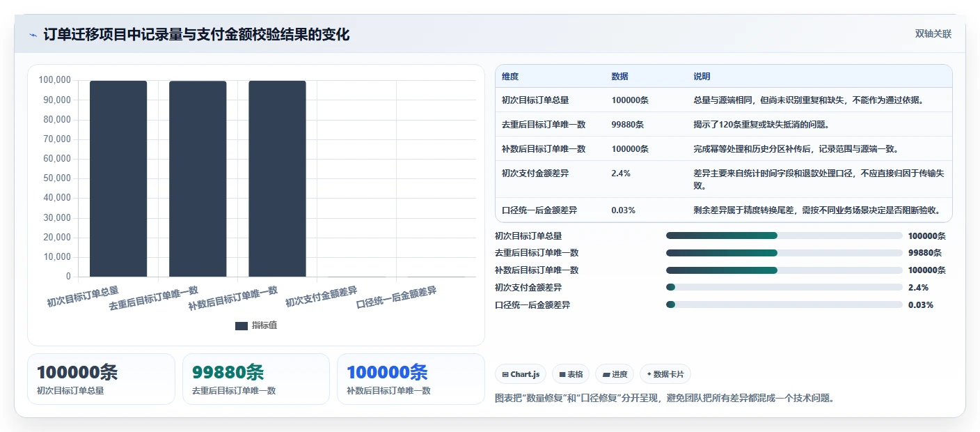Click table row label 口径统一后金额差异

coord(539,210)
